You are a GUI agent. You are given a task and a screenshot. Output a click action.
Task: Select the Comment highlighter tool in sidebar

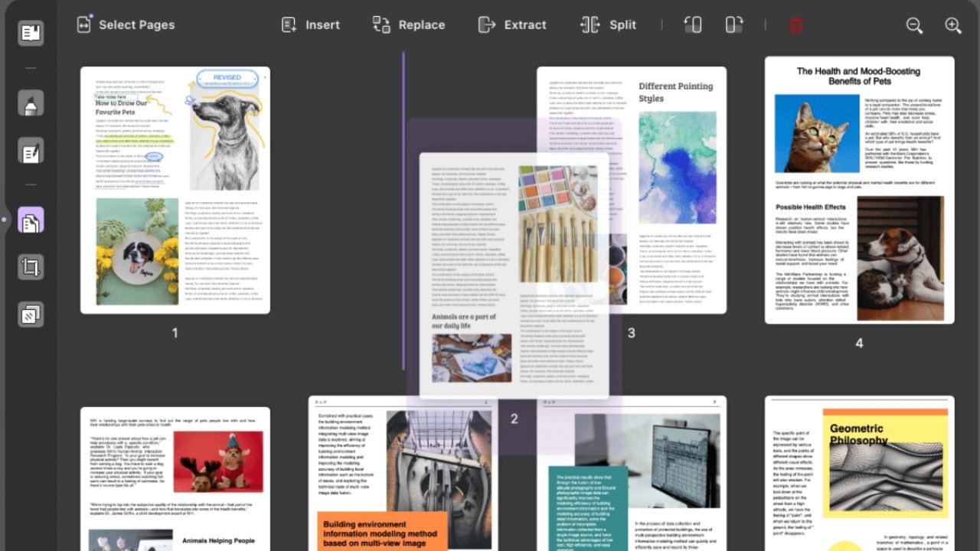click(31, 103)
